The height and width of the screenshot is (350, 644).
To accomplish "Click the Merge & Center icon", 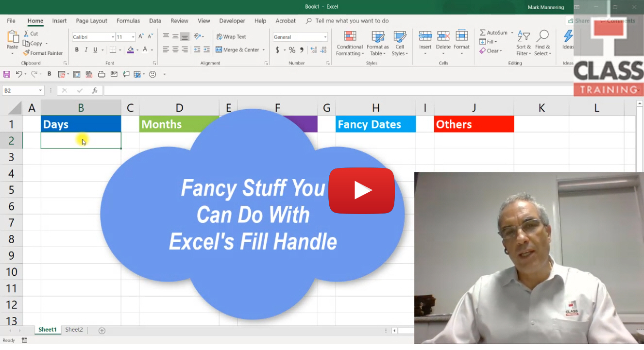I will click(219, 50).
